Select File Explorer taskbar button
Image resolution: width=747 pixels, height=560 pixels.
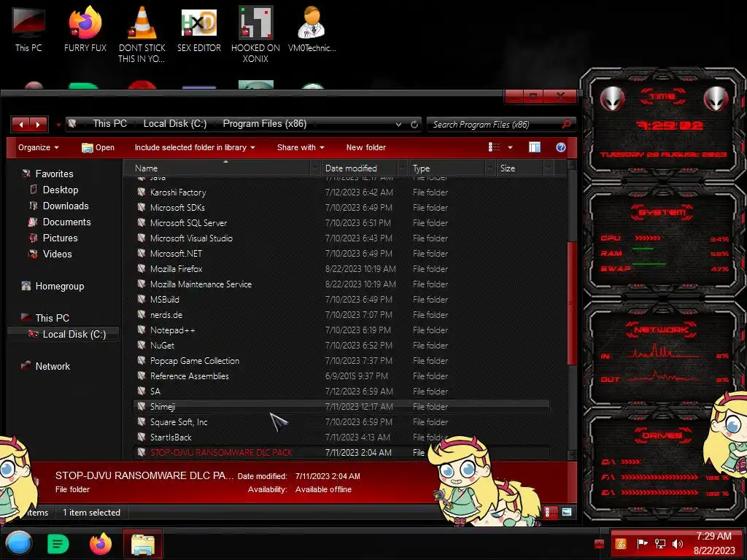point(142,544)
